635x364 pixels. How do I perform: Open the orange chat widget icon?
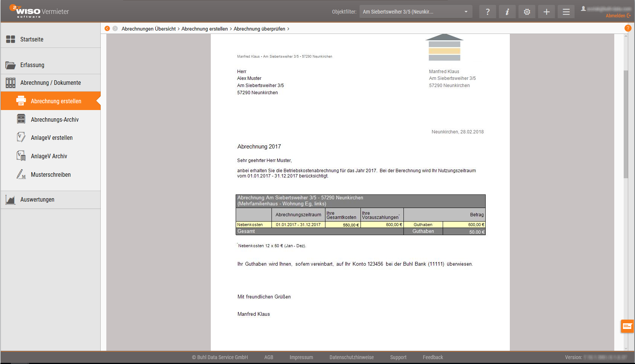point(627,326)
